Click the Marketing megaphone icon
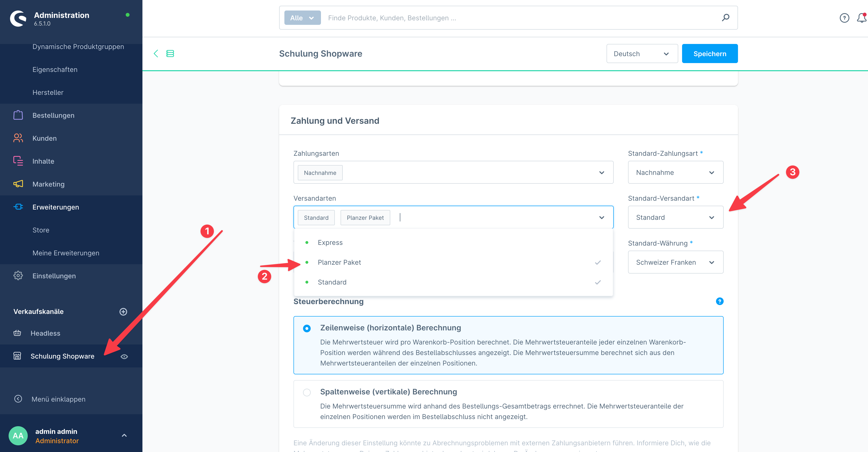 click(x=18, y=184)
